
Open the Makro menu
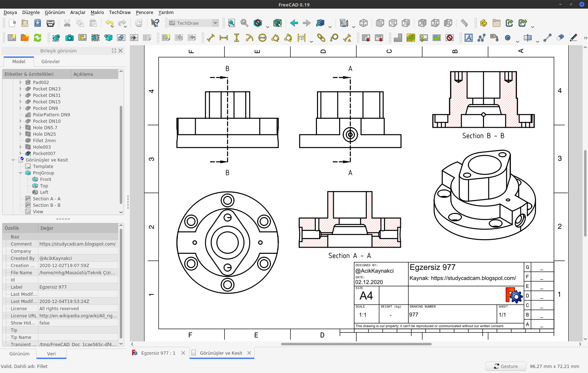click(97, 12)
